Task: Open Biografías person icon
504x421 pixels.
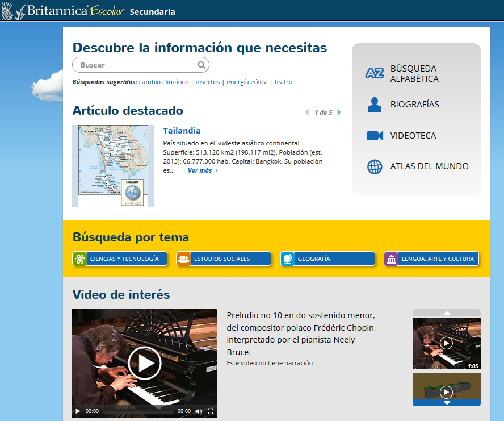Action: pyautogui.click(x=375, y=105)
